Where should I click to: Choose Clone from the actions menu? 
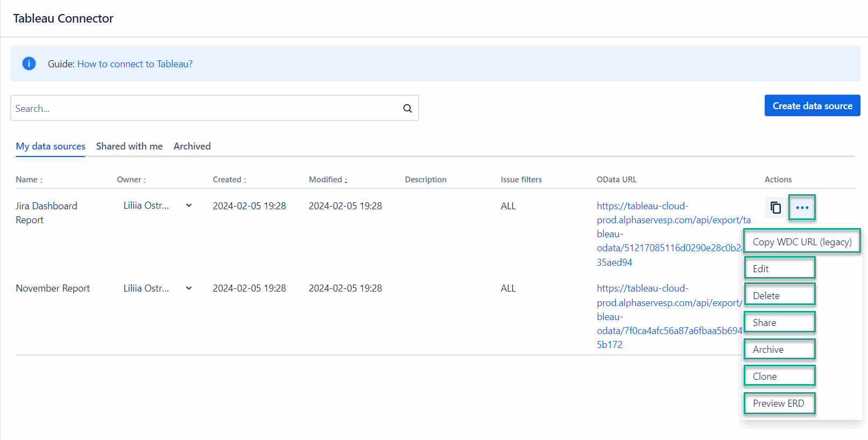[x=780, y=376]
